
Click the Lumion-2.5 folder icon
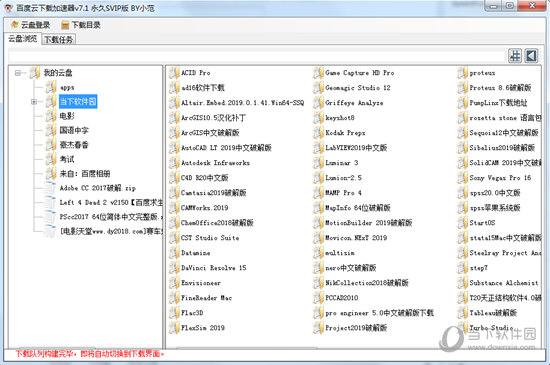(318, 178)
